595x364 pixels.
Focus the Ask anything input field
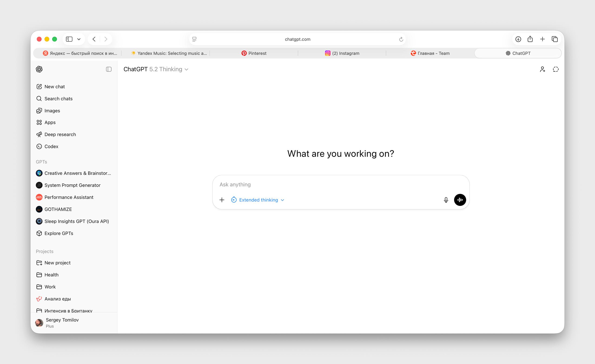[341, 185]
